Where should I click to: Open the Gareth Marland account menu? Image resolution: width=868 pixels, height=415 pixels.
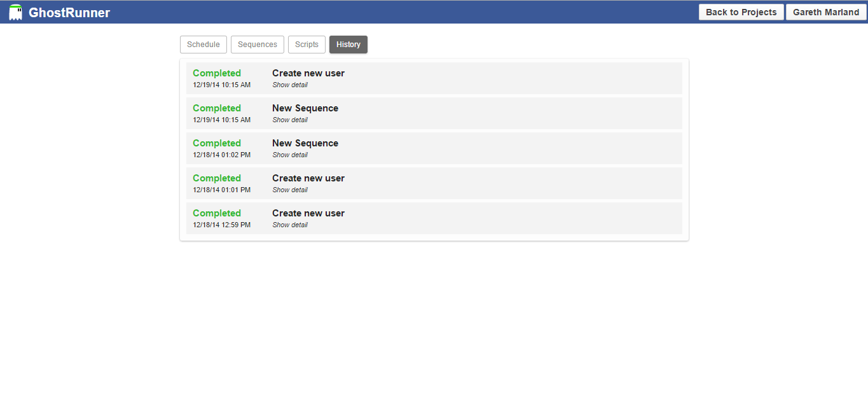tap(825, 11)
